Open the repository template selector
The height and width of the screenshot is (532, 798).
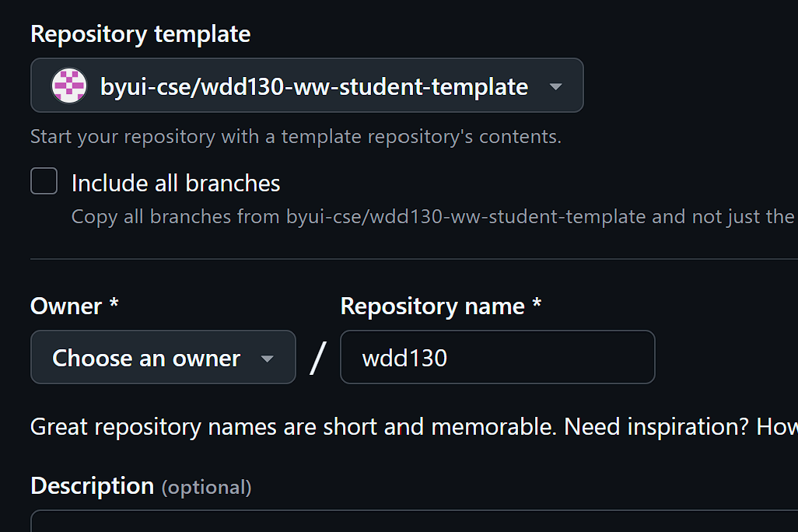click(306, 85)
